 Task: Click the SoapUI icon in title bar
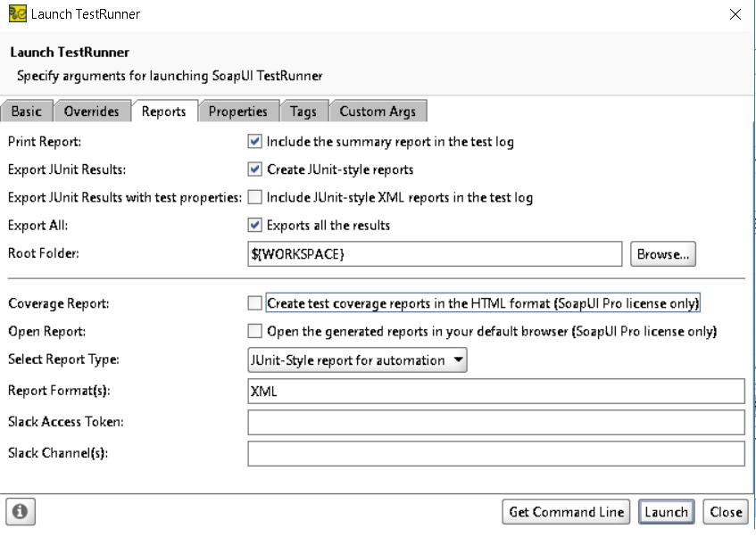(17, 14)
